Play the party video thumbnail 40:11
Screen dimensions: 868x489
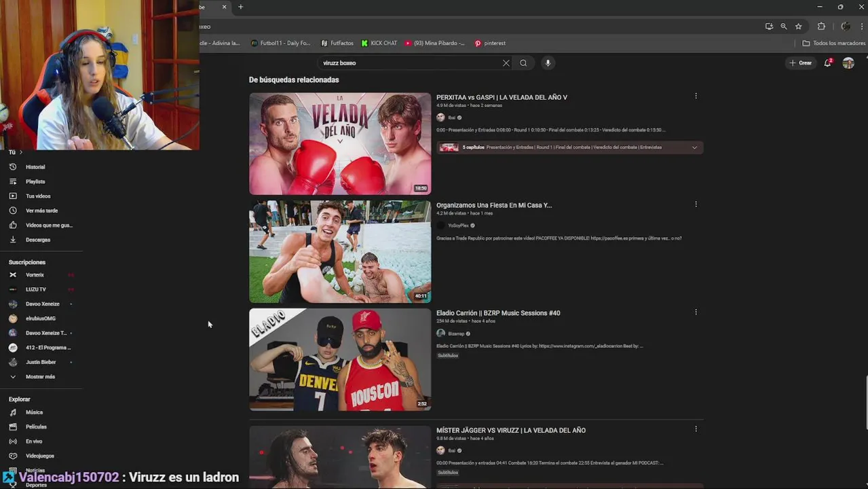click(x=340, y=252)
